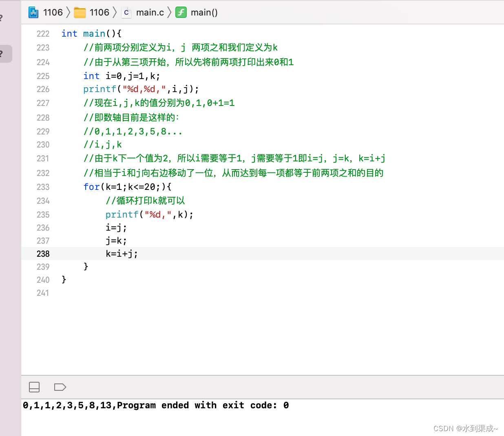Click the comment '//即数轴目前是这样的:'
This screenshot has width=504, height=436.
131,118
